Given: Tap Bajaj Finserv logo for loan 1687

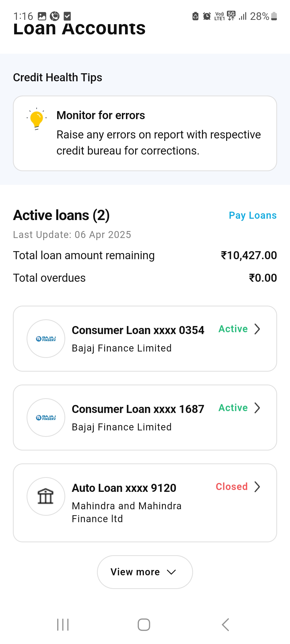Looking at the screenshot, I should [46, 418].
